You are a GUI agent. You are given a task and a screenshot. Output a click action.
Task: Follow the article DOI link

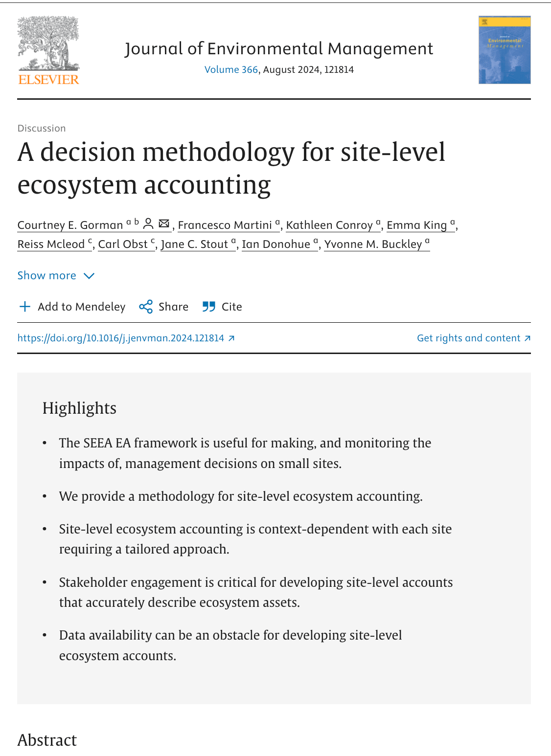pos(120,337)
